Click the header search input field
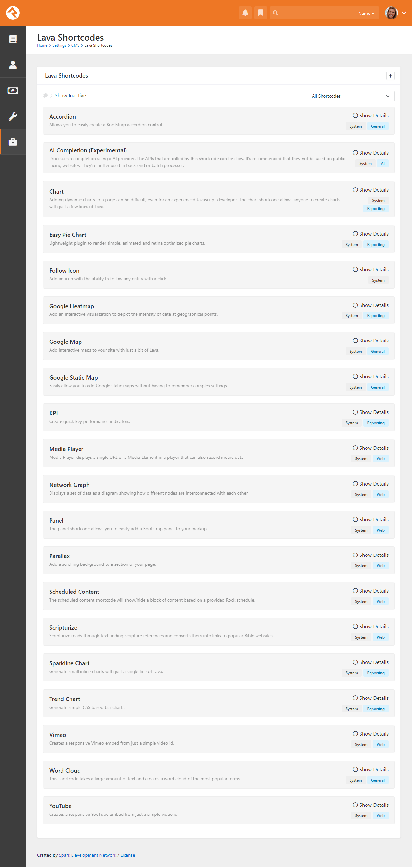412x868 pixels. 316,13
